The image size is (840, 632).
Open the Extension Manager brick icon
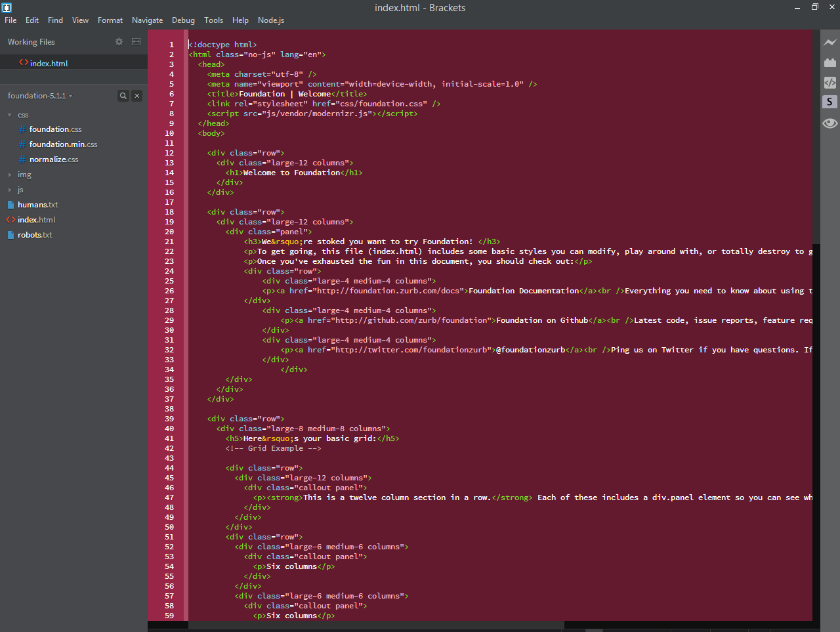pos(830,62)
